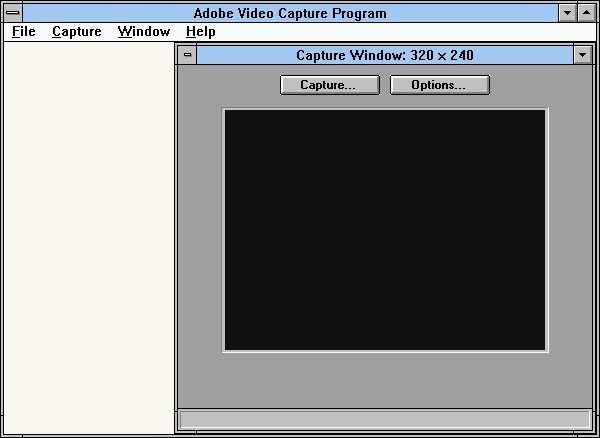
Task: Open the Help menu
Action: point(201,31)
